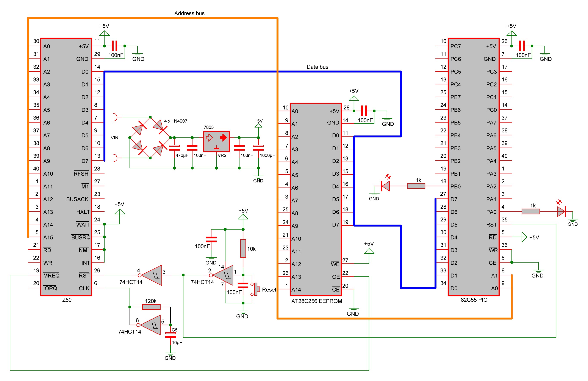Click the 120k resistor symbol
This screenshot has width=588, height=381.
151,307
